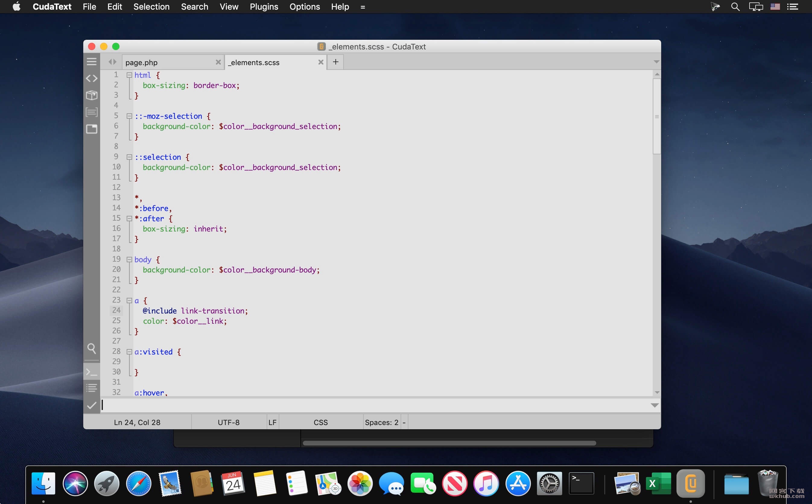Image resolution: width=812 pixels, height=504 pixels.
Task: Fold the a:visited block
Action: point(129,352)
